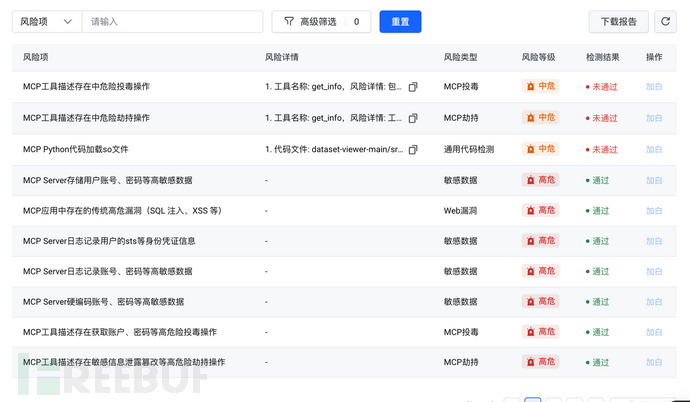The height and width of the screenshot is (402, 690).
Task: Open the 风险项 filter dropdown
Action: (x=47, y=22)
